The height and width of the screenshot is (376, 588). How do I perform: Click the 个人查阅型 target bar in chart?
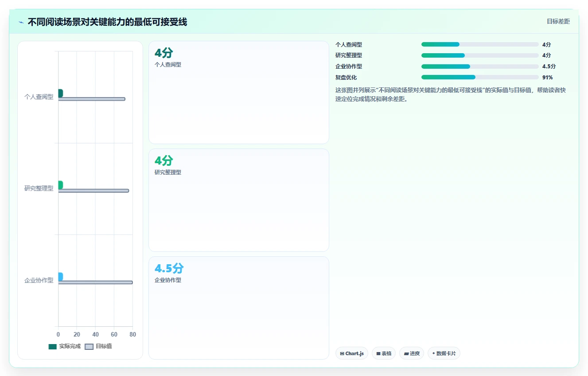point(92,99)
